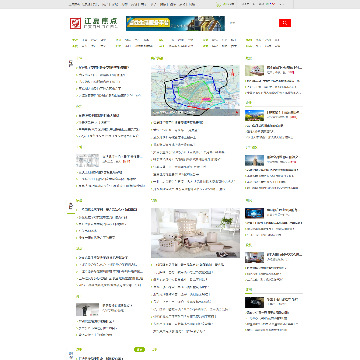Open the tower against sky thumbnail
The image size is (360, 360).
[x=254, y=160]
